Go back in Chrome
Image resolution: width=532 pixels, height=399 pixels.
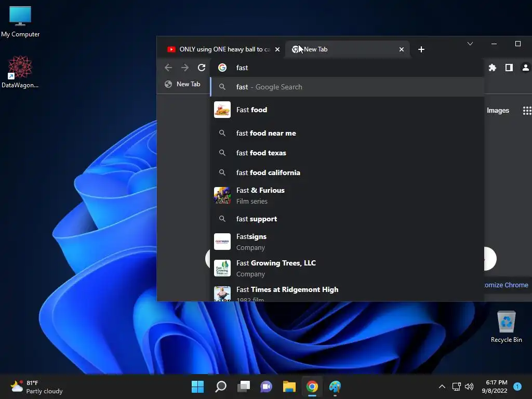pos(168,68)
